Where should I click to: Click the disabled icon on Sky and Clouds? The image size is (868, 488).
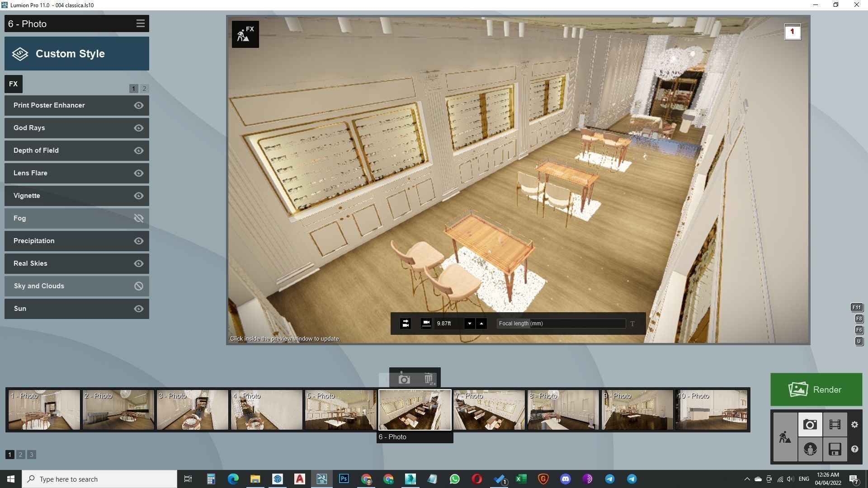(139, 286)
